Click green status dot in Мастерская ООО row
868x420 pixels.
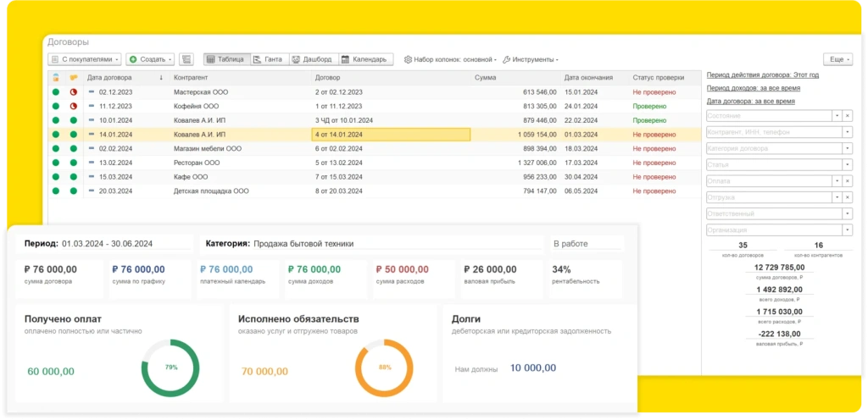(x=55, y=92)
